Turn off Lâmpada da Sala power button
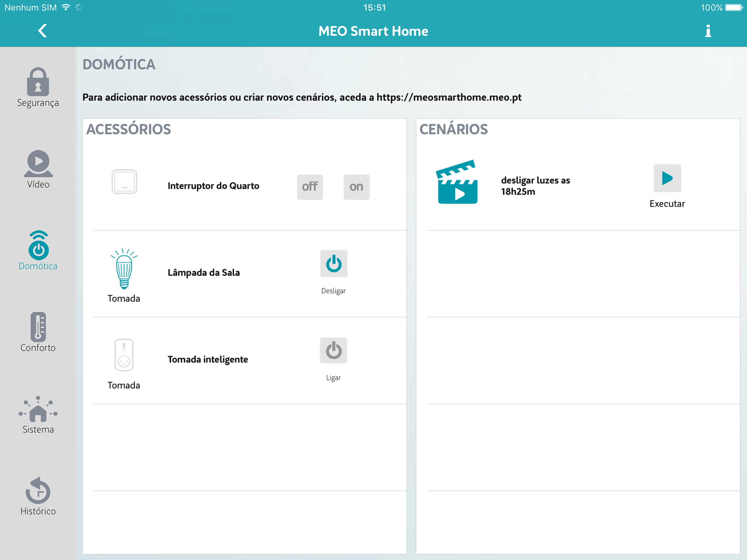The height and width of the screenshot is (560, 747). pos(334,264)
